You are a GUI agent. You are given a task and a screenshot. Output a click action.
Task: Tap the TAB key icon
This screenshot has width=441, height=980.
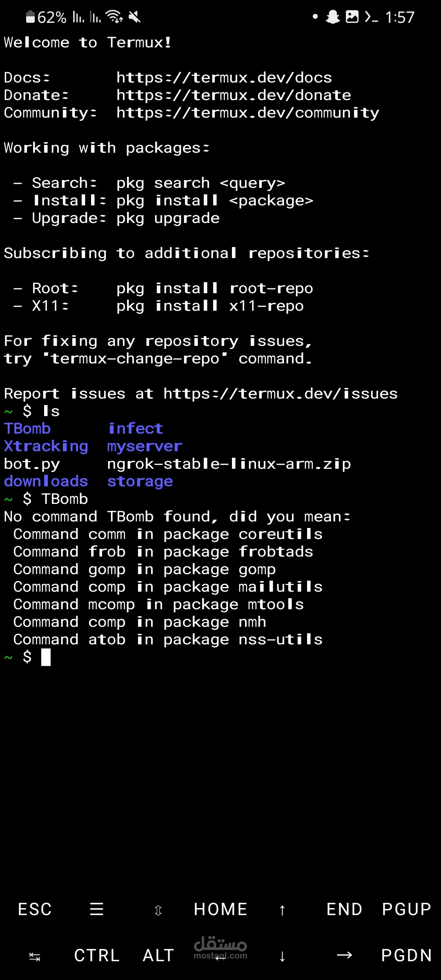[x=35, y=956]
